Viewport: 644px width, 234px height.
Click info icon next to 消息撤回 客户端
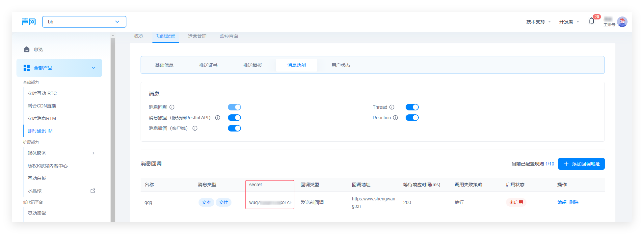pyautogui.click(x=195, y=128)
